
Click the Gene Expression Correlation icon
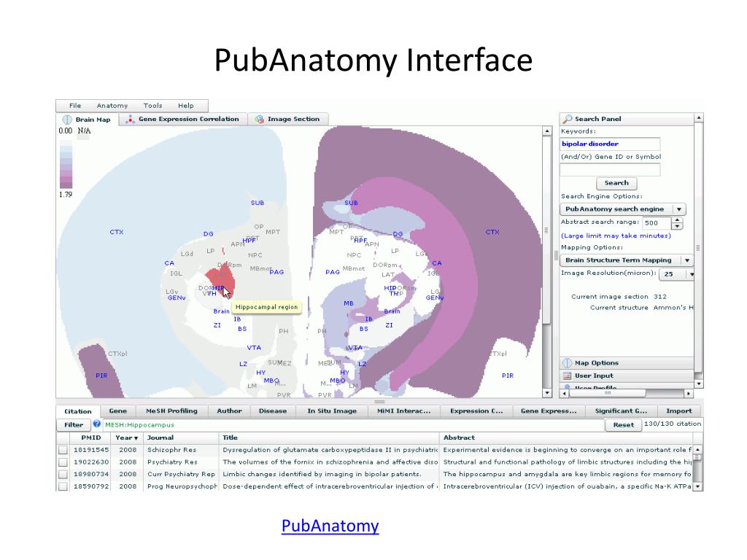click(x=130, y=120)
